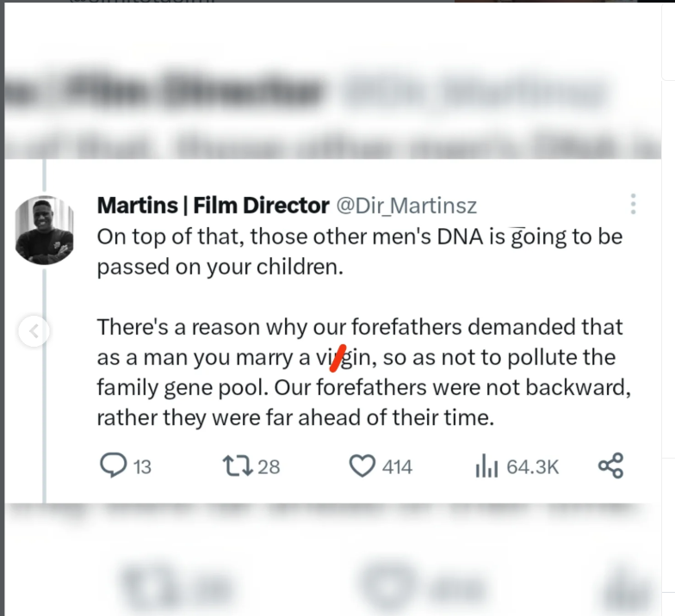Open the author's profile picture

pos(45,229)
